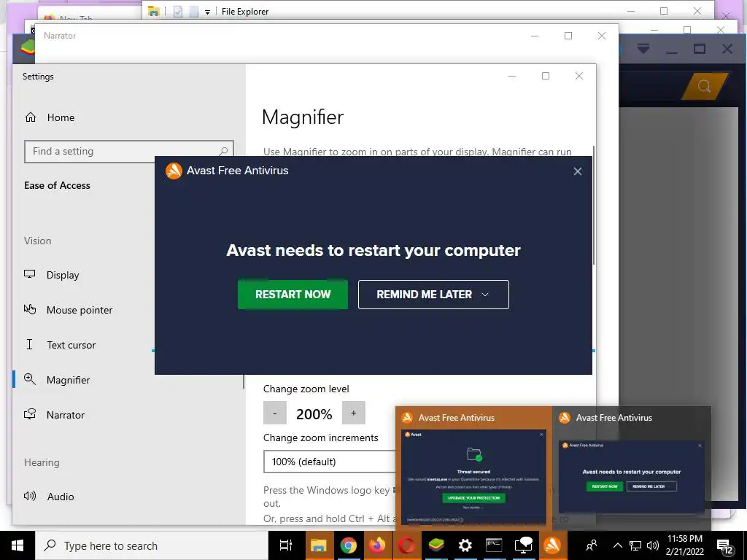Open the notification center with 12 notifications
The width and height of the screenshot is (747, 560).
725,546
